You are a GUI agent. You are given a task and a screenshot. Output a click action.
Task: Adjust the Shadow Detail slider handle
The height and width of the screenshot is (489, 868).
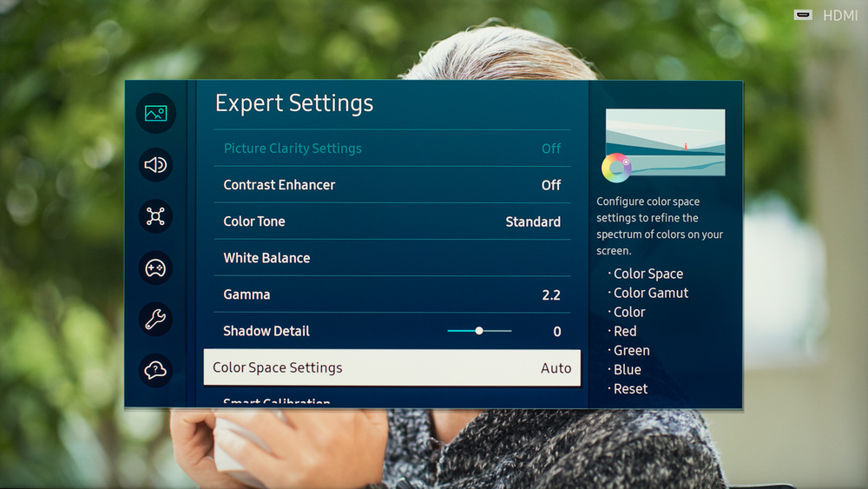479,331
